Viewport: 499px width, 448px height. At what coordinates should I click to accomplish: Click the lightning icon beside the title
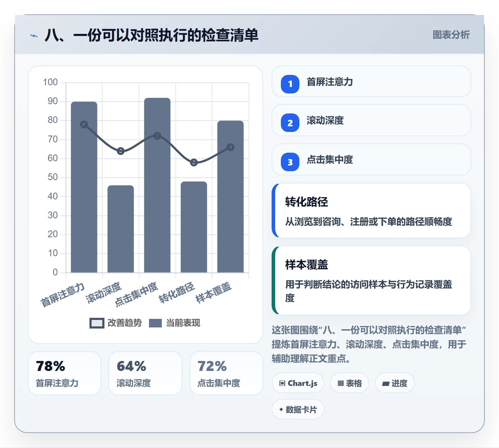[x=34, y=36]
